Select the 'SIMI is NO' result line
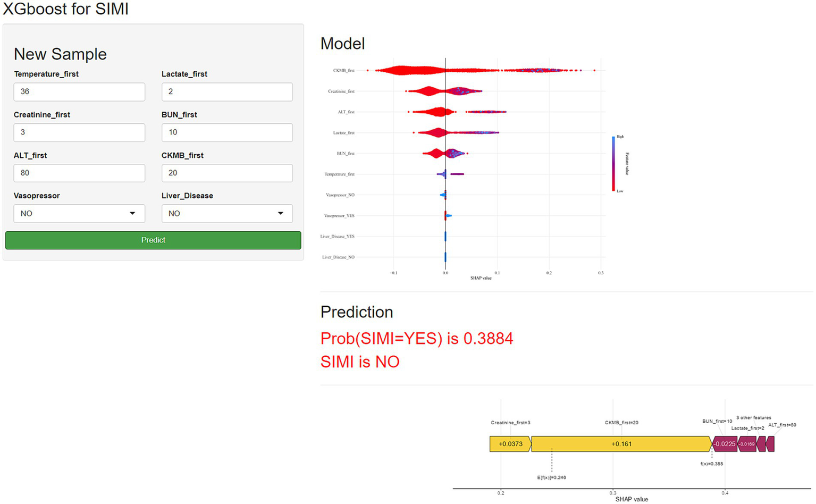Viewport: 816px width, 504px height. [x=360, y=362]
